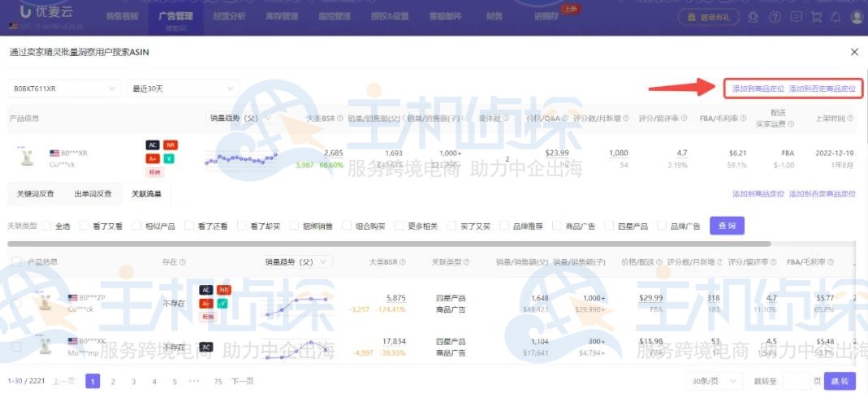Click the sales trend sparkline of B0***XR
The height and width of the screenshot is (393, 868).
coord(241,159)
